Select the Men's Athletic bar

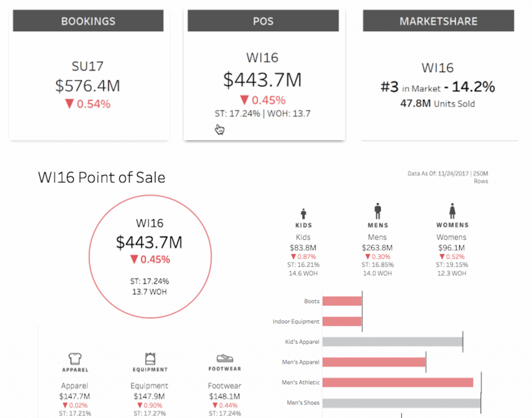tap(397, 382)
